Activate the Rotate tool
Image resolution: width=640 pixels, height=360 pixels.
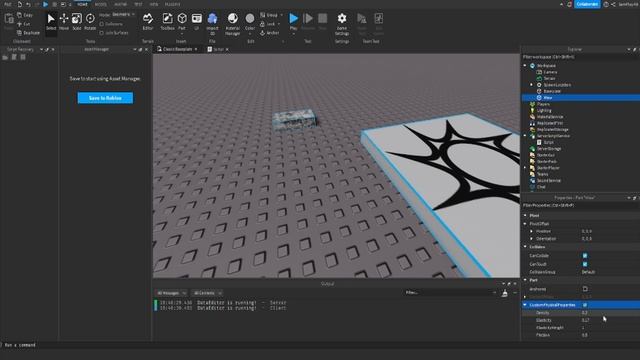(90, 22)
